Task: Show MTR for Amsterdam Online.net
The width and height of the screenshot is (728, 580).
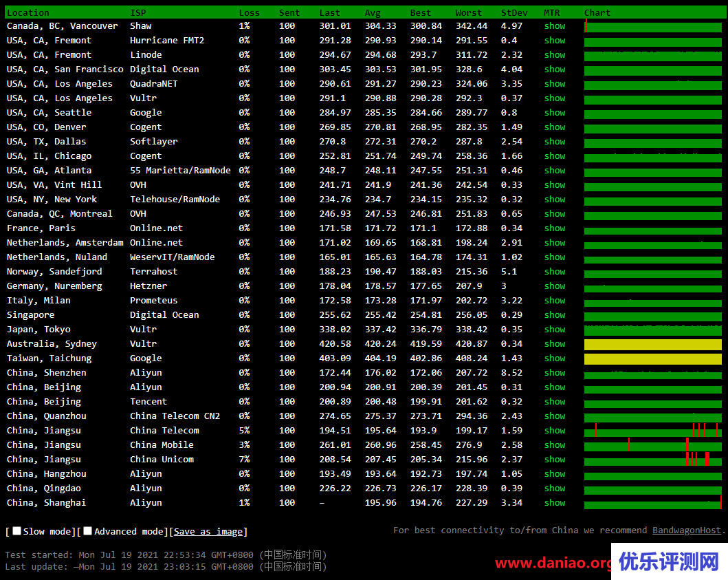Action: pyautogui.click(x=555, y=243)
